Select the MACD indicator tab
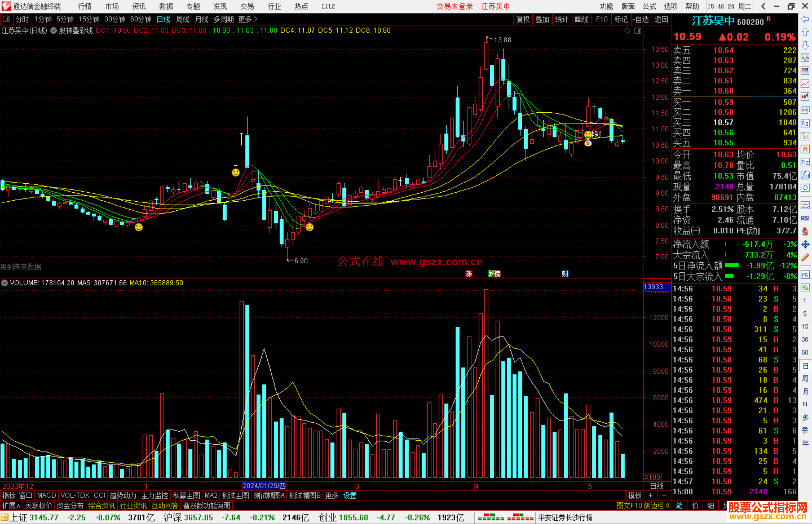The width and height of the screenshot is (812, 524). (x=46, y=495)
